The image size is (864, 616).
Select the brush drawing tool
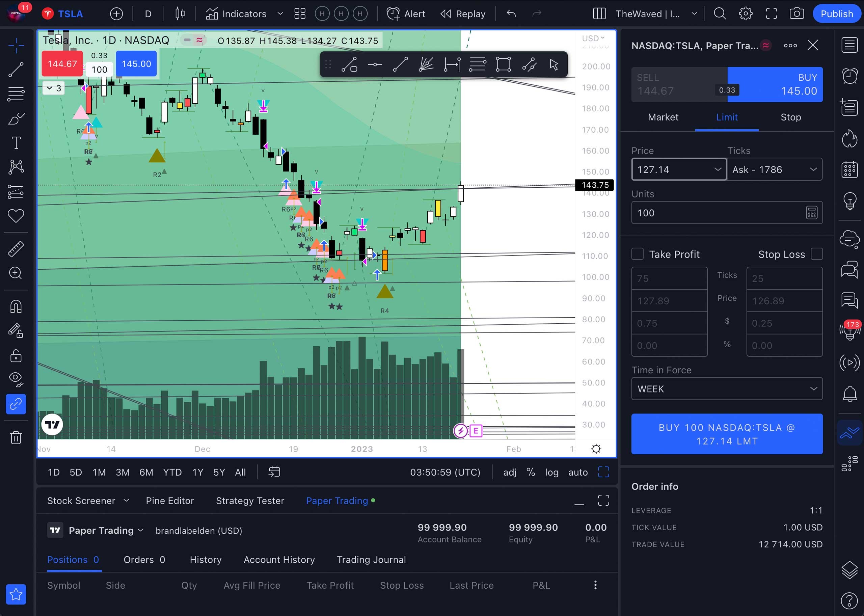point(16,119)
